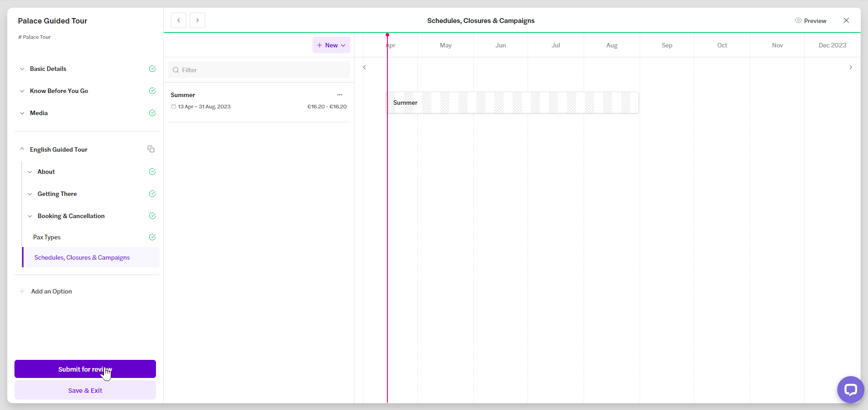Click Save & Exit button
The width and height of the screenshot is (868, 410).
point(85,390)
